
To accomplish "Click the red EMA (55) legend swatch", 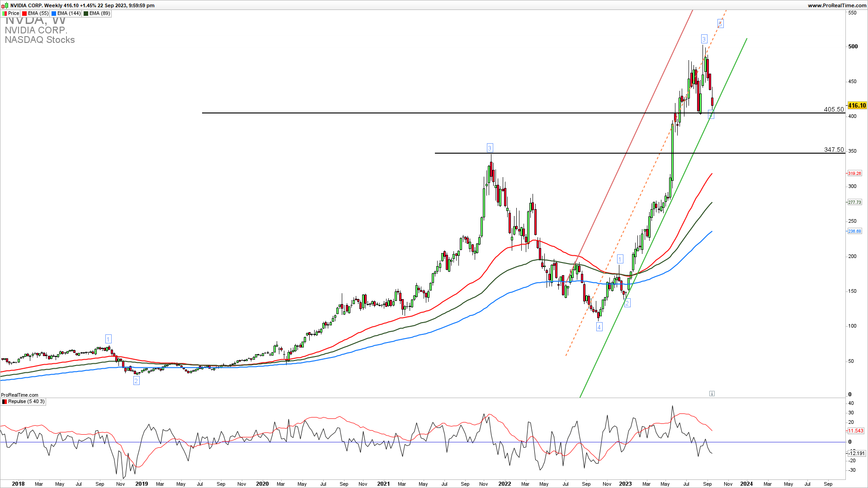I will point(24,14).
